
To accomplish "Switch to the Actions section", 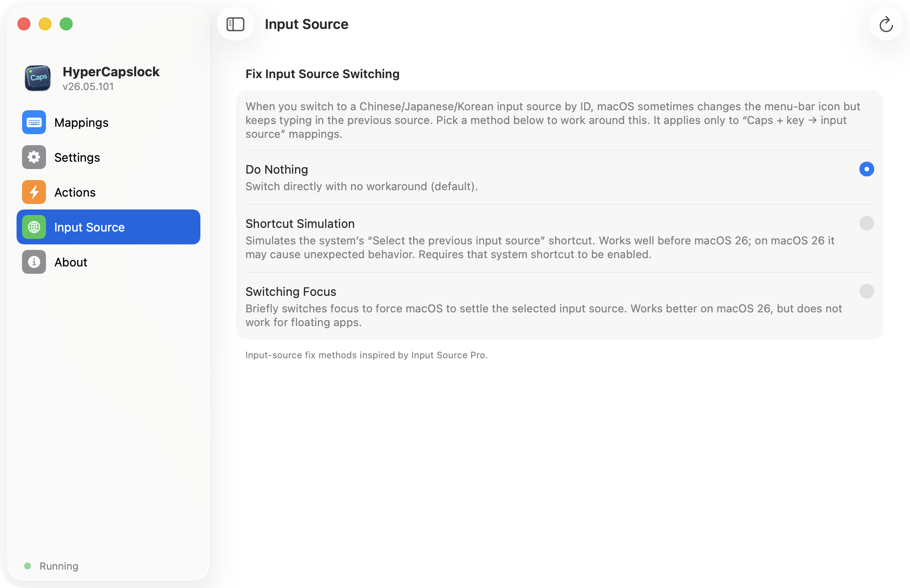I will (x=108, y=192).
